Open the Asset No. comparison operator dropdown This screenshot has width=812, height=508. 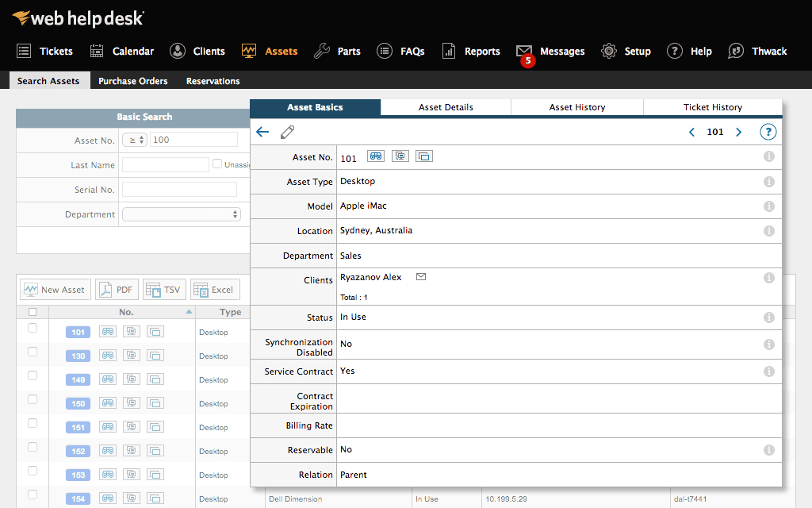(134, 138)
